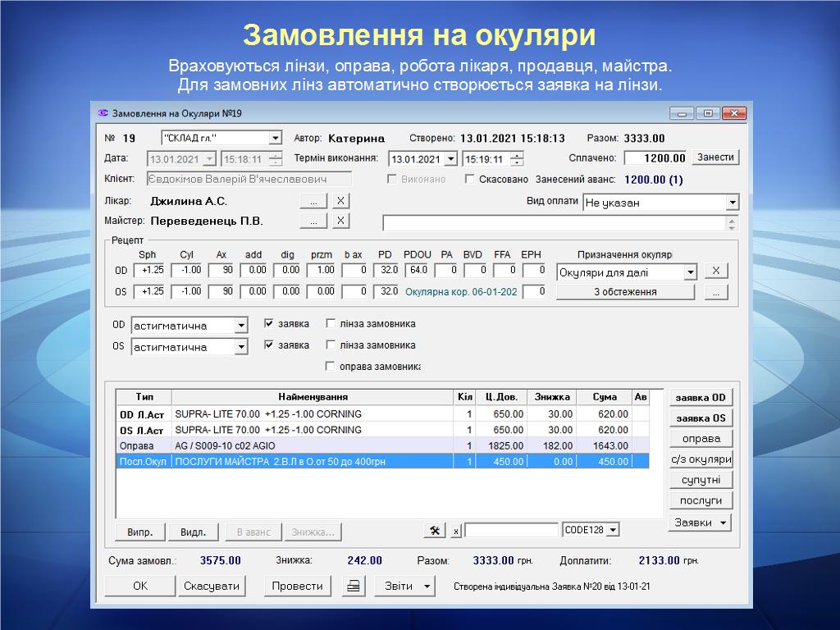Clear the barcode field with small x button
This screenshot has width=840, height=630.
[x=456, y=531]
